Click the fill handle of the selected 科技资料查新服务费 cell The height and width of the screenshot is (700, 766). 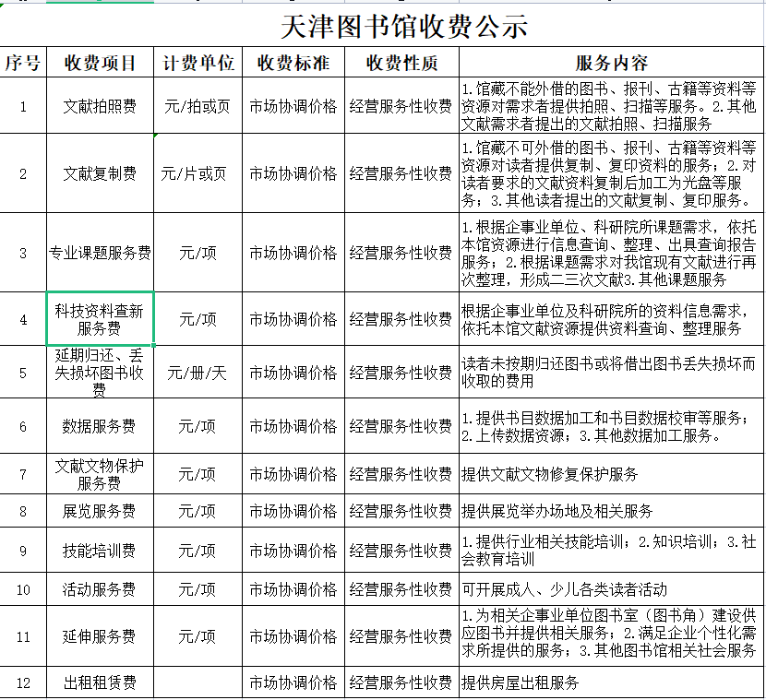point(153,345)
